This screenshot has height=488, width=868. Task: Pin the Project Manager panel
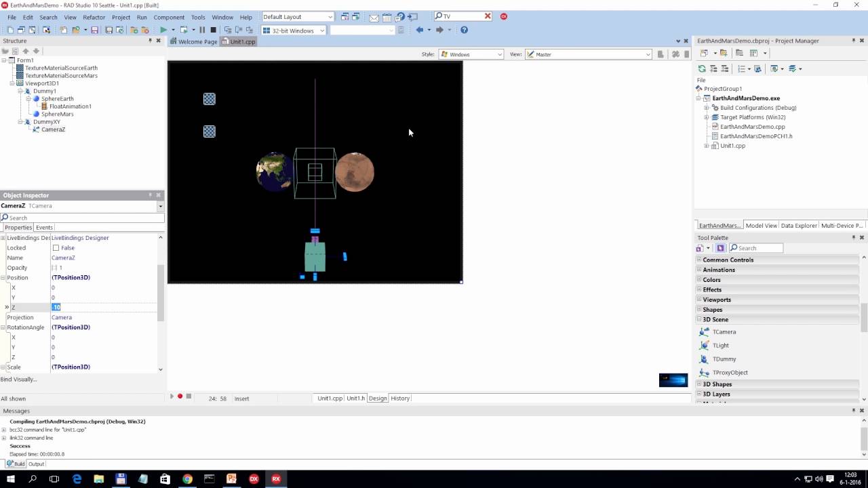coord(853,41)
